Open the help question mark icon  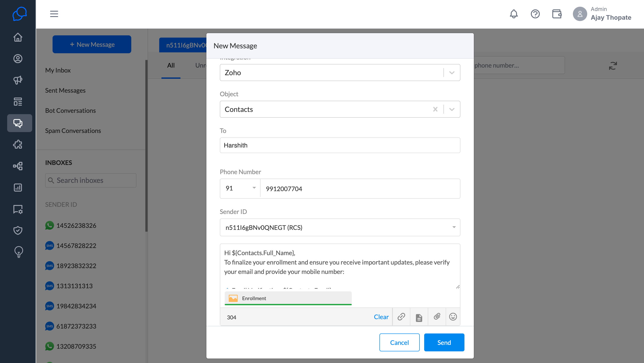535,14
